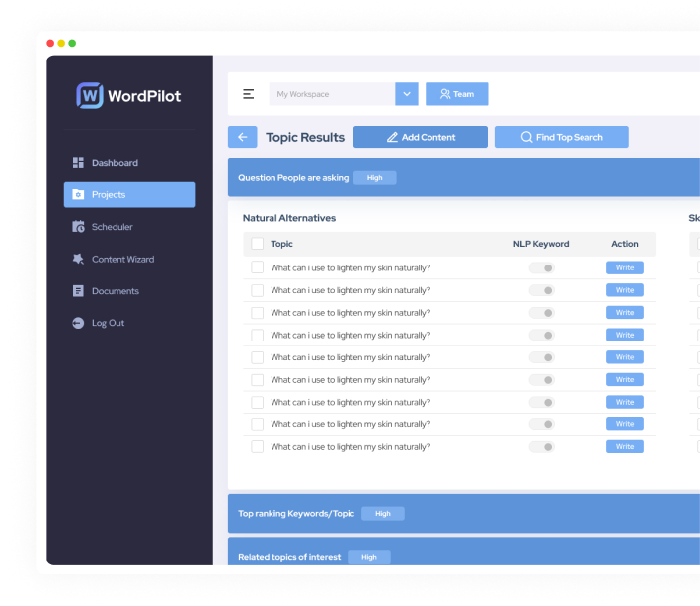Open Content Wizard from the sidebar
Viewport: 700px width, 606px height.
pyautogui.click(x=114, y=259)
